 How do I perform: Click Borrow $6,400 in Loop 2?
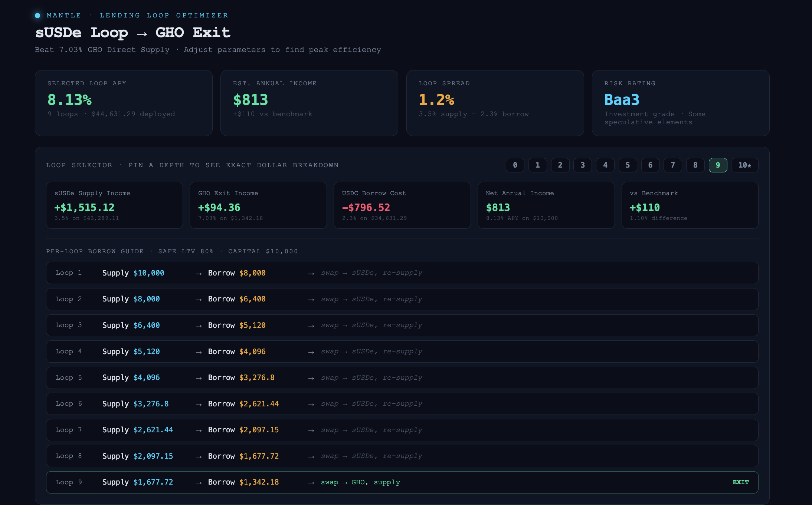click(x=237, y=299)
